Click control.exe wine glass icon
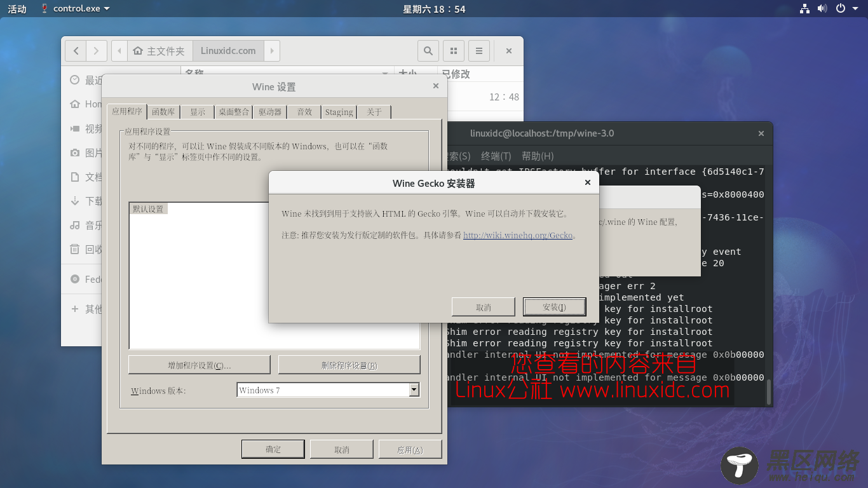The image size is (868, 488). [x=44, y=8]
